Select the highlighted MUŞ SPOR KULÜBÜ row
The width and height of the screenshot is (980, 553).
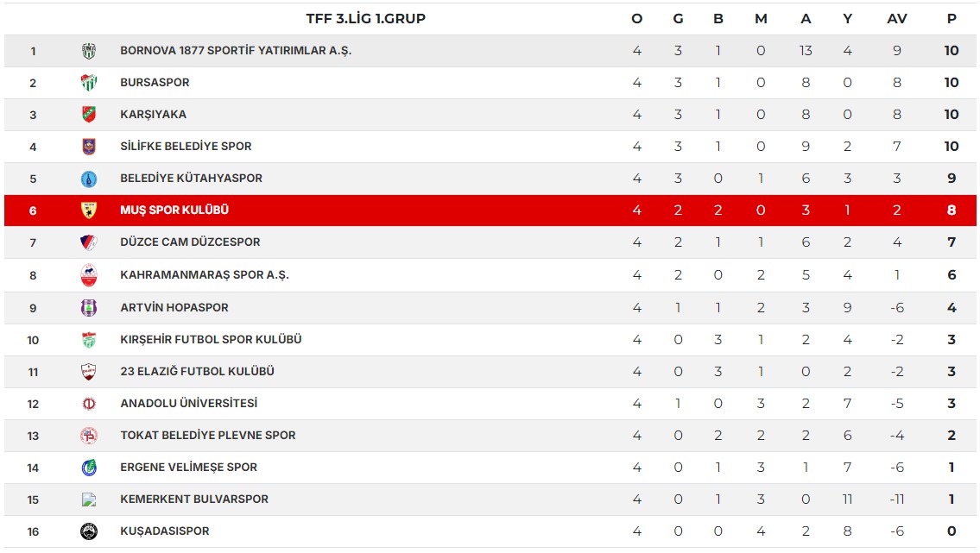pyautogui.click(x=490, y=211)
